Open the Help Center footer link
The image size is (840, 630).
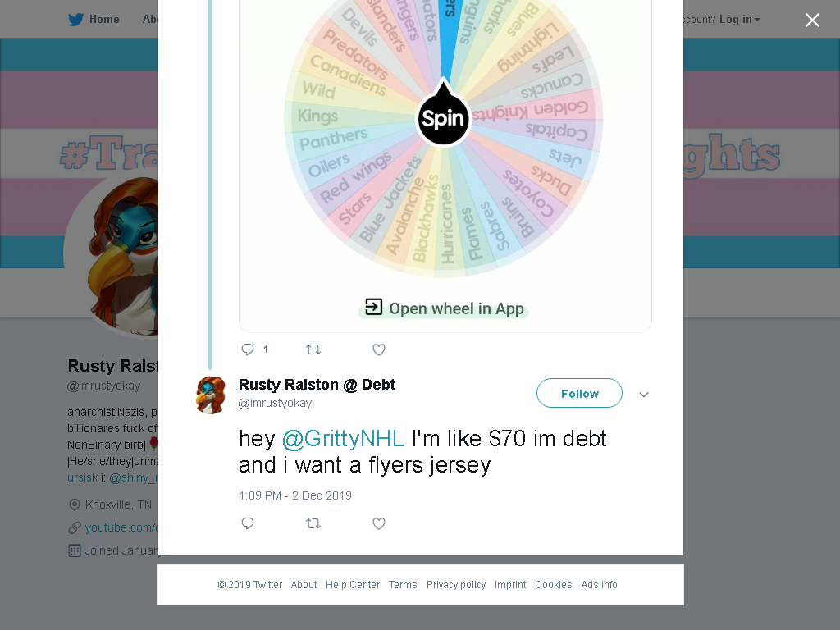[353, 584]
